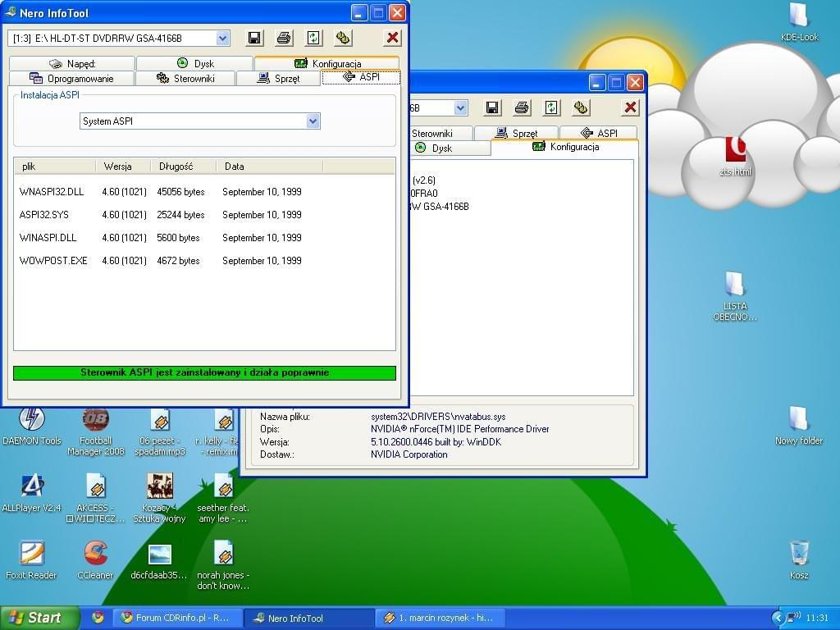Open the Sterowniki tab in back InfoTool window
840x630 pixels.
click(x=441, y=133)
